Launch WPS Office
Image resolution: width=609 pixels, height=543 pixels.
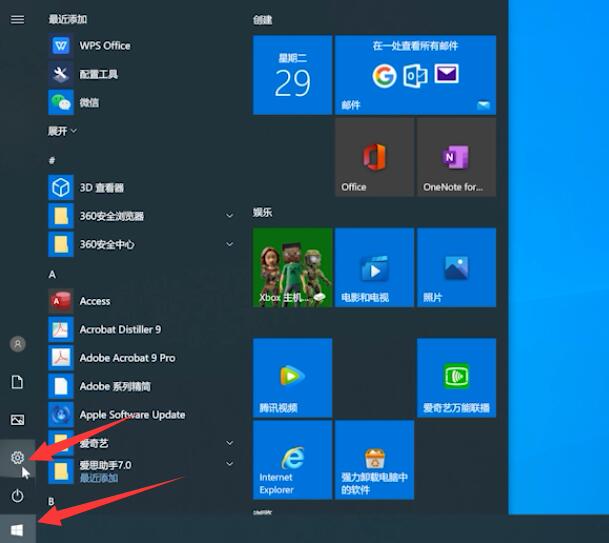(142, 46)
